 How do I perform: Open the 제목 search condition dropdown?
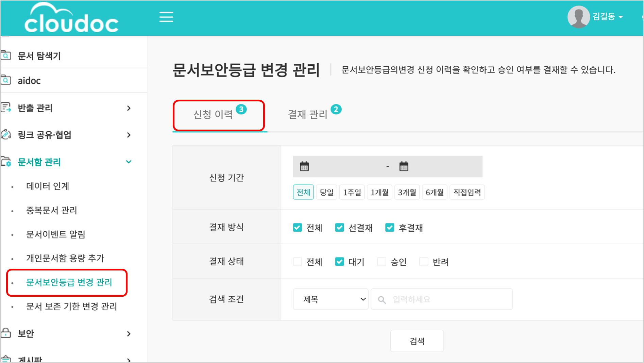[x=331, y=299]
